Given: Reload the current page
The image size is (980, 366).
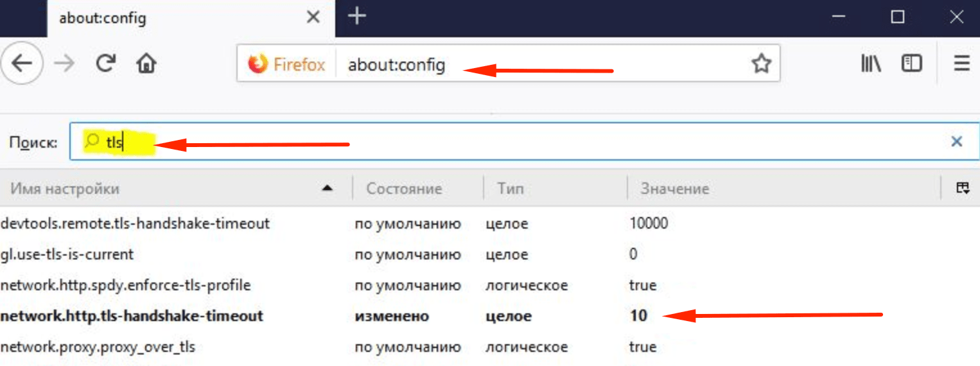Looking at the screenshot, I should click(105, 63).
